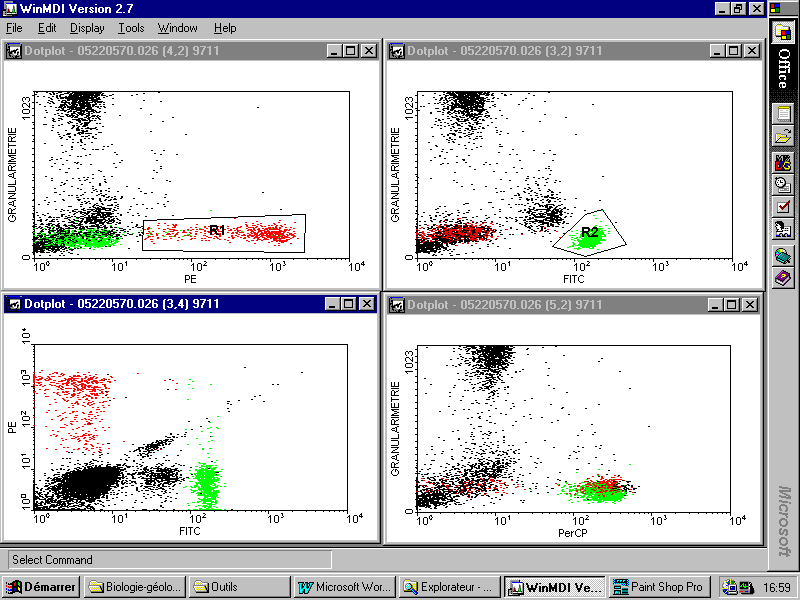Click the purple help book icon
The height and width of the screenshot is (600, 800).
click(x=783, y=278)
